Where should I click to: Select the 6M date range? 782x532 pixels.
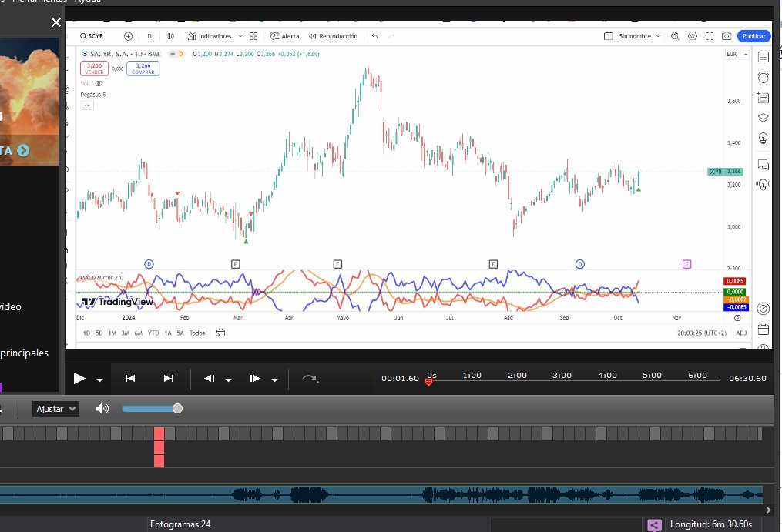tap(139, 333)
